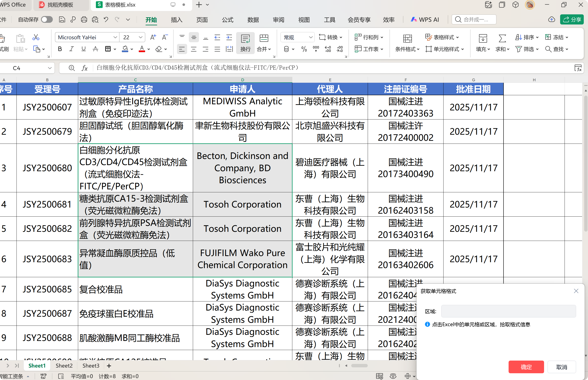Open the 数据 ribbon tab
The height and width of the screenshot is (380, 588).
(253, 19)
